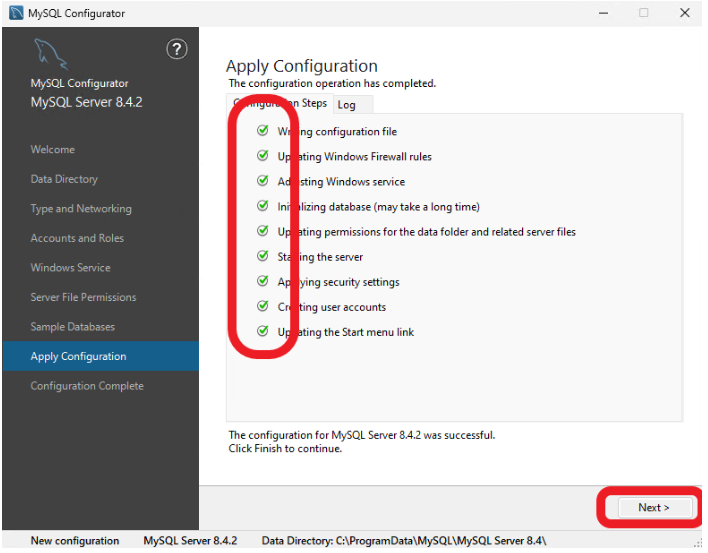The image size is (708, 553).
Task: Click green check beside Updating Windows Firewall rules
Action: 262,156
